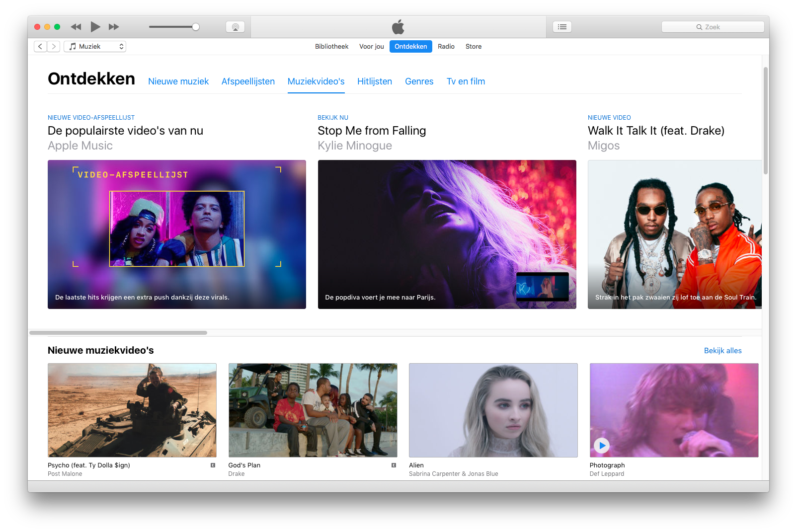This screenshot has height=532, width=797.
Task: Open Kylie Minogue artist link
Action: pos(355,146)
